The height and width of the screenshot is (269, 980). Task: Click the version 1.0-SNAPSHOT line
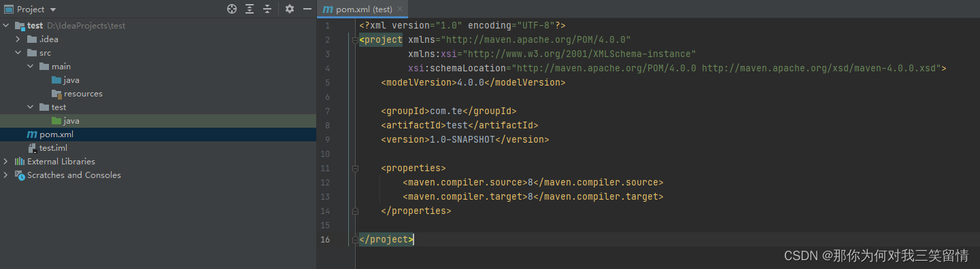[x=465, y=140]
